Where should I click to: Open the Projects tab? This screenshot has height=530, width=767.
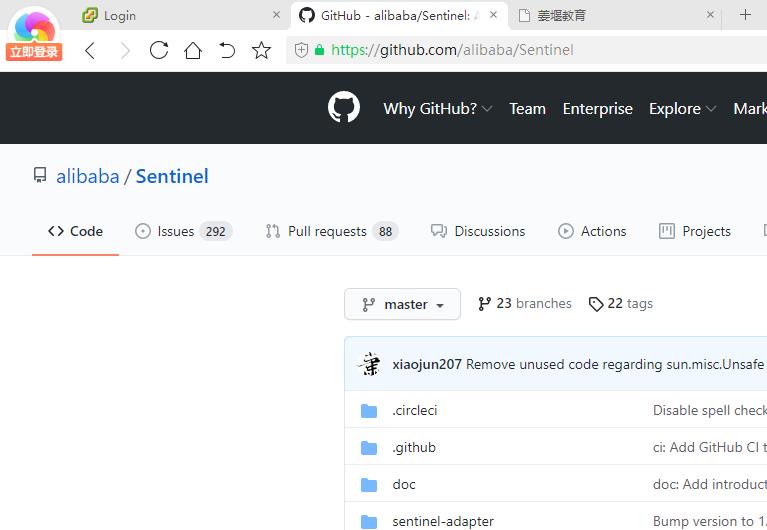coord(695,231)
